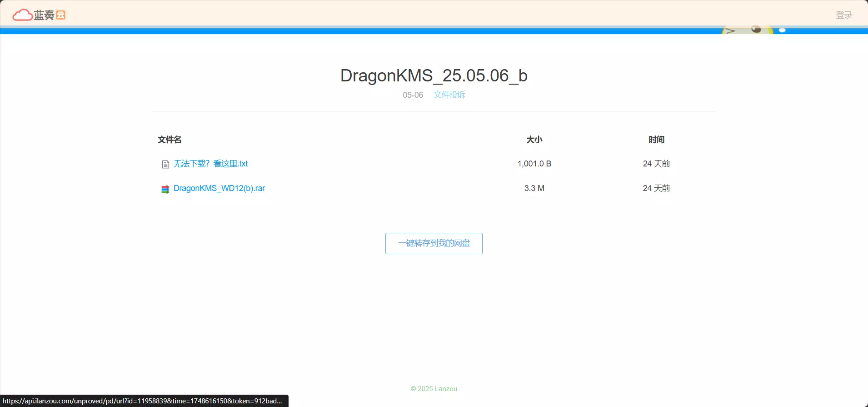Image resolution: width=868 pixels, height=407 pixels.
Task: Click the 一键转存到我的网盘 button
Action: pyautogui.click(x=434, y=243)
